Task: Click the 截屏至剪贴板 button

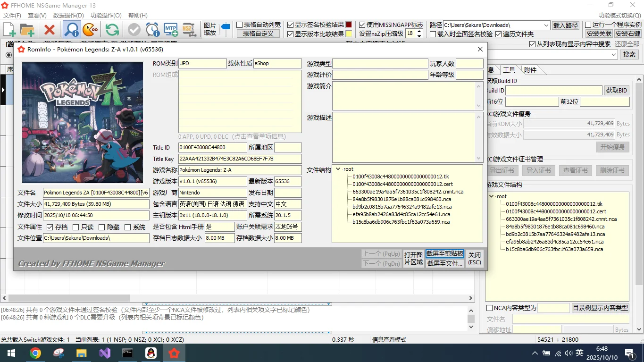Action: pos(444,253)
